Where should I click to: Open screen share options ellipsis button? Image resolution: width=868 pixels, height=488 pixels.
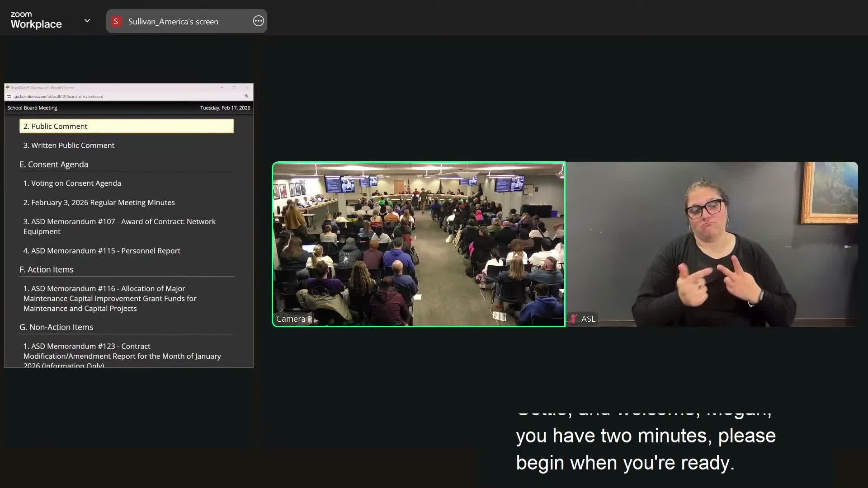[x=258, y=21]
